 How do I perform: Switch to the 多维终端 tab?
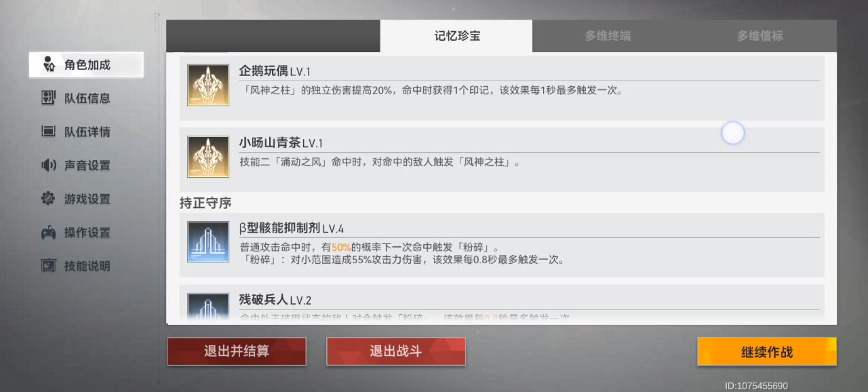click(x=608, y=36)
